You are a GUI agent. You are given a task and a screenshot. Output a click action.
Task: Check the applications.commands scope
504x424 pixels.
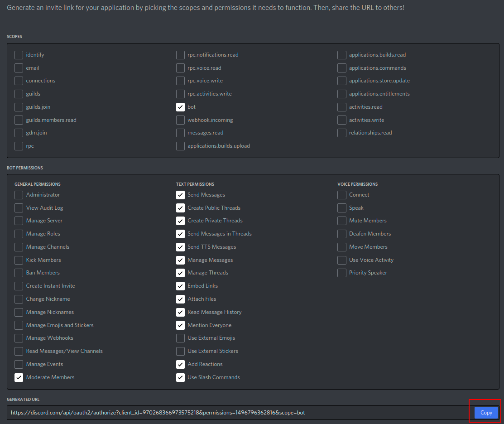[341, 68]
